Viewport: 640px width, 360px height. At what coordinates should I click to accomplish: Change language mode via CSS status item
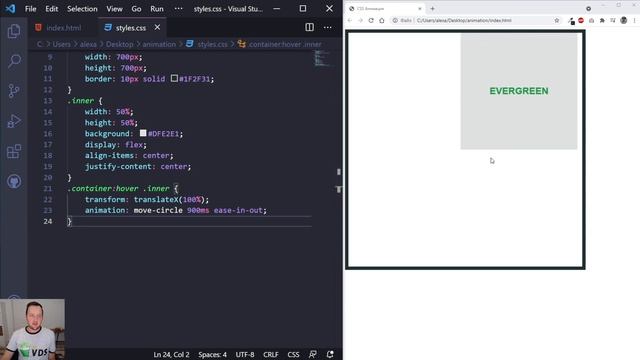293,354
